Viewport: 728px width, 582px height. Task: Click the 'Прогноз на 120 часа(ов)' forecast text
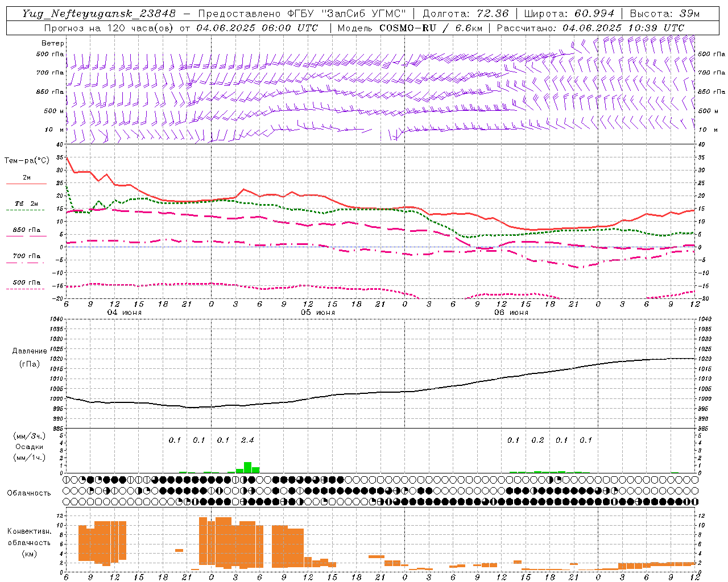point(109,28)
